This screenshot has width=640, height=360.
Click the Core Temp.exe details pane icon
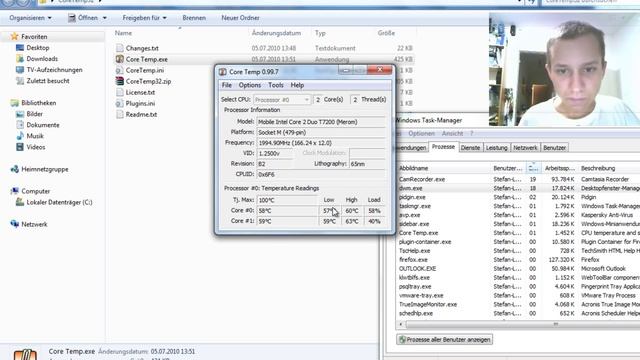25,353
